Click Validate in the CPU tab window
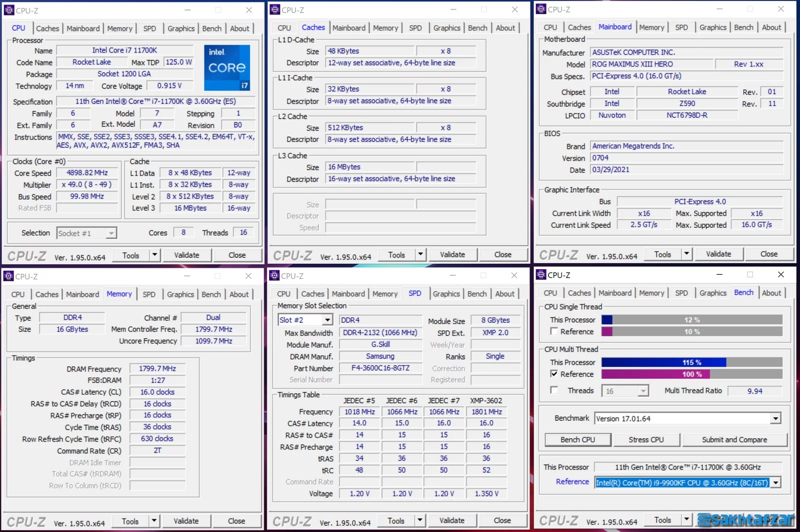The height and width of the screenshot is (532, 800). (x=186, y=255)
